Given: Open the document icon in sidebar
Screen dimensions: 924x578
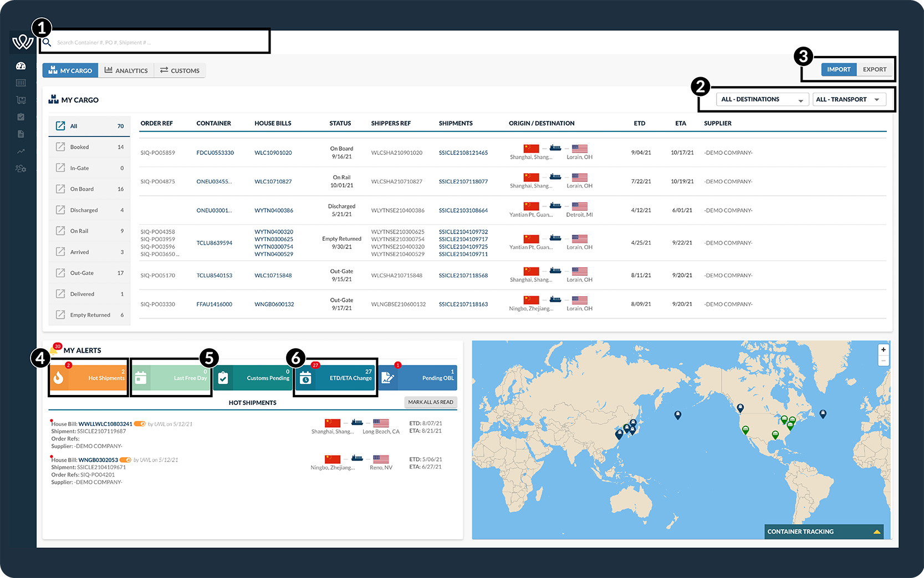Looking at the screenshot, I should [x=21, y=134].
